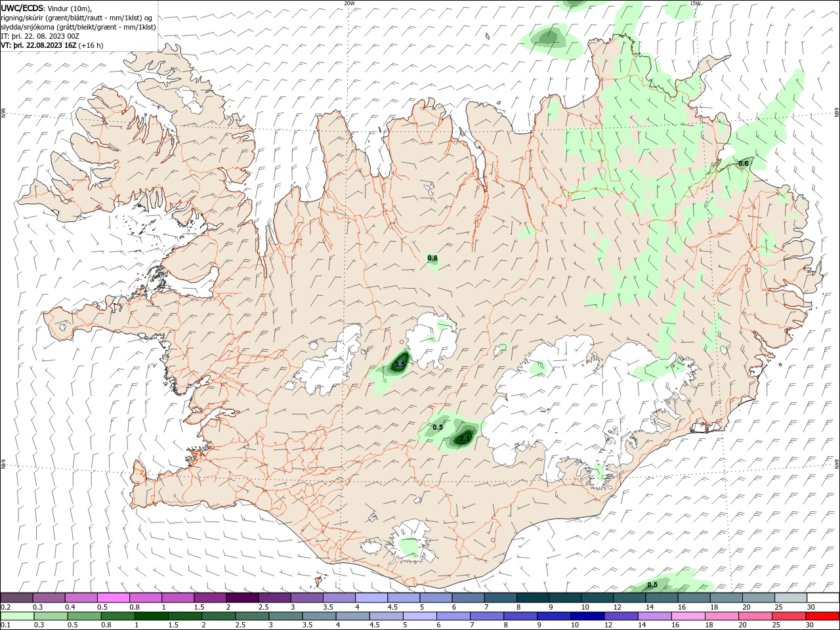Select the lavender swatch above the 4 snow label
Screen dimensions: 840x630
tap(371, 598)
